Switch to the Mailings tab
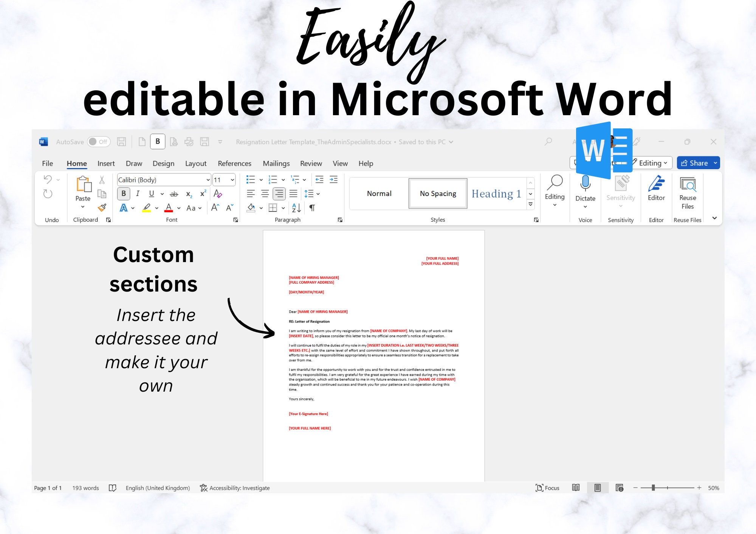 point(276,163)
